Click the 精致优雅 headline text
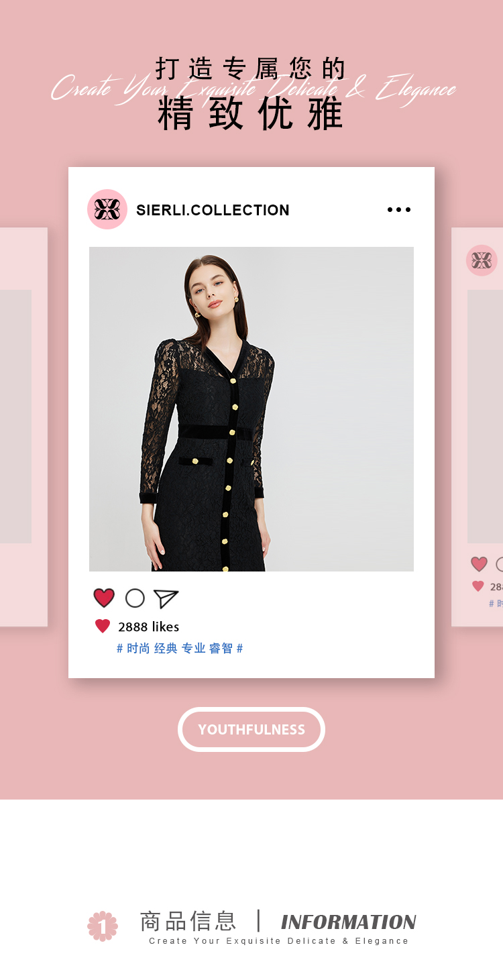The width and height of the screenshot is (503, 980). pyautogui.click(x=251, y=113)
